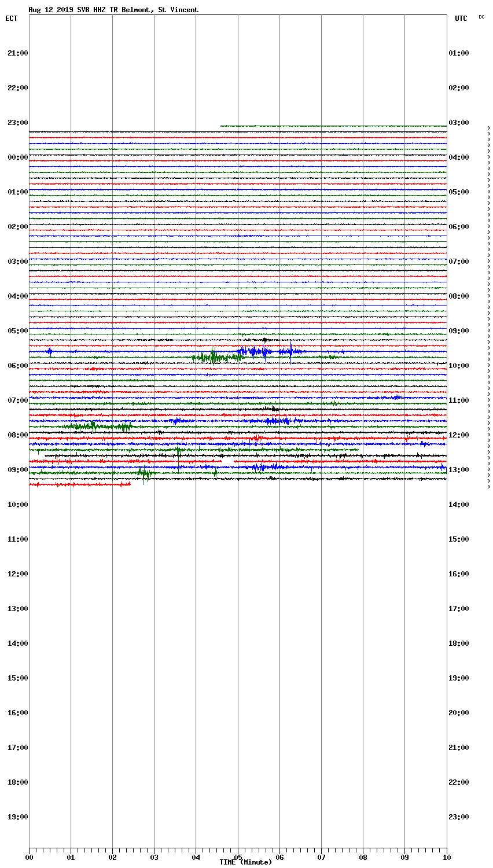493x868 pixels.
Task: Click the '22:00' label on the UTC axis
Action: tap(459, 782)
